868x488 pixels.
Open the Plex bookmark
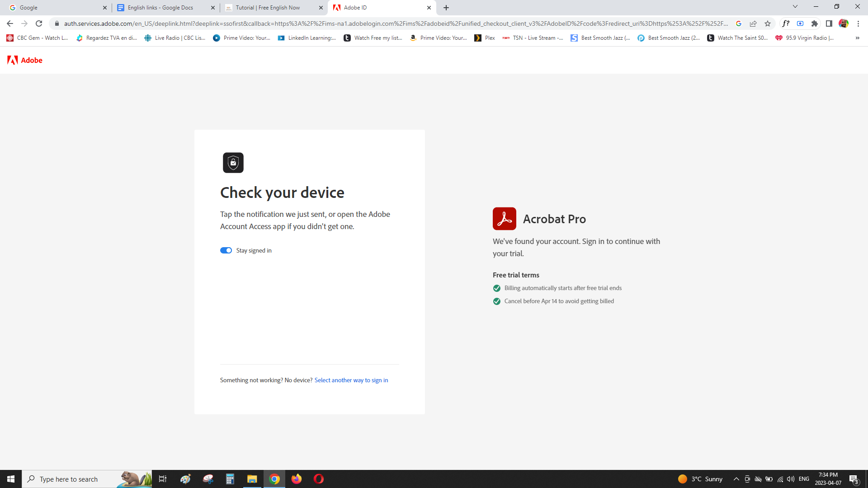tap(485, 38)
